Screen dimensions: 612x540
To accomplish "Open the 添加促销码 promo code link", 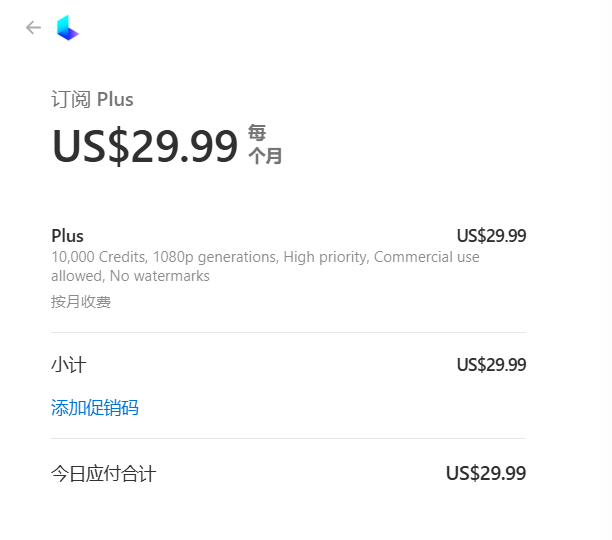I will 95,407.
